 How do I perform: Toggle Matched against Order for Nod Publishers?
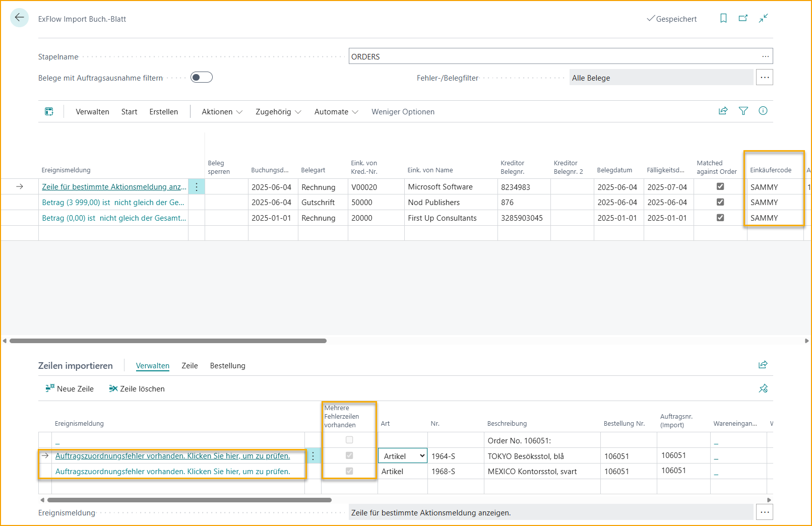[720, 202]
